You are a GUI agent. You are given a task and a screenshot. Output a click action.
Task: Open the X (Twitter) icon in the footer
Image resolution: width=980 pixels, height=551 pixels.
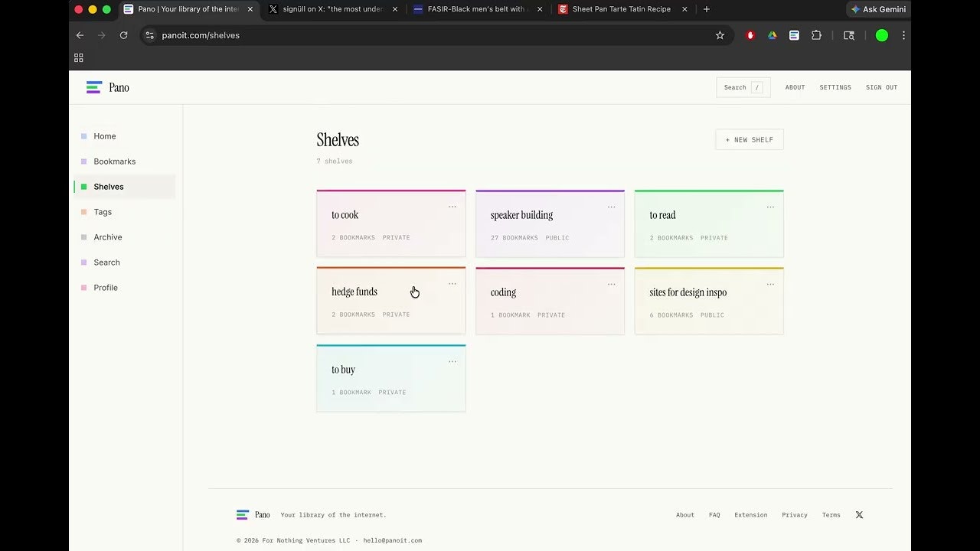[859, 515]
